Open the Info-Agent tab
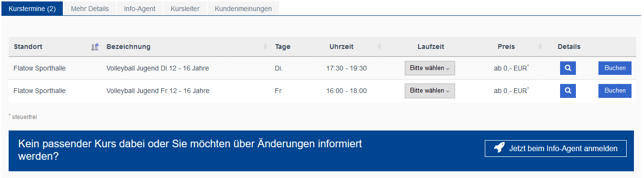Viewport: 644px width, 178px height. (140, 9)
